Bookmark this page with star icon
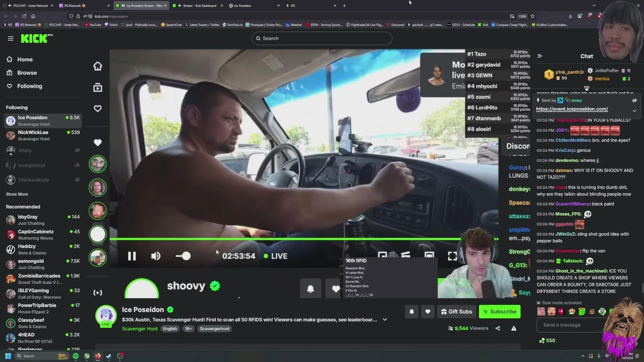Image resolution: width=644 pixels, height=362 pixels. point(532,16)
